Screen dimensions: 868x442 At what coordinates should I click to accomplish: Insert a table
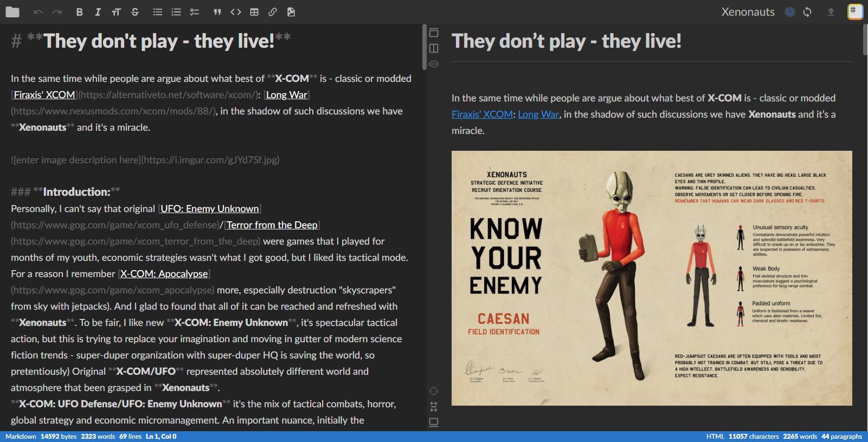254,12
